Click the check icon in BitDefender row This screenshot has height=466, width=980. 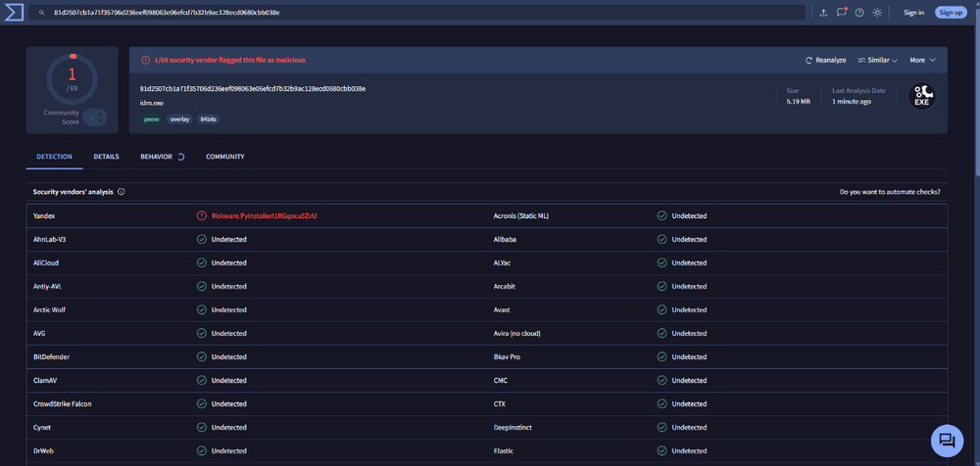(201, 356)
